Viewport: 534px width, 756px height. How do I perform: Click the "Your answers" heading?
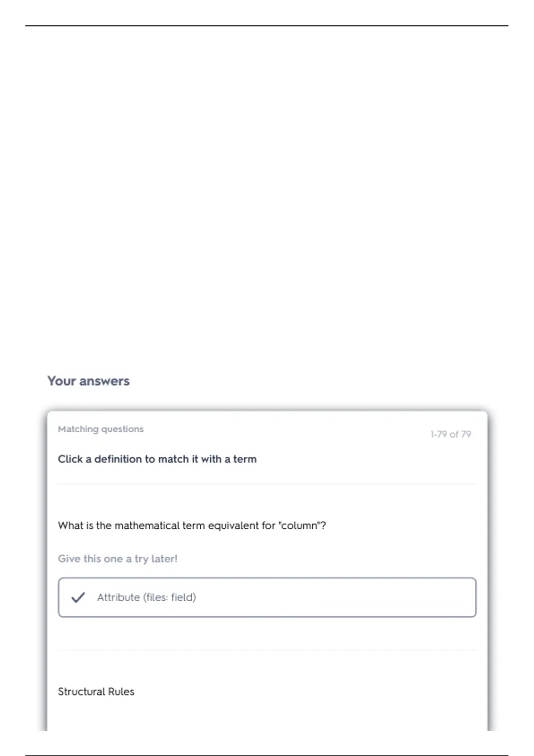coord(89,381)
